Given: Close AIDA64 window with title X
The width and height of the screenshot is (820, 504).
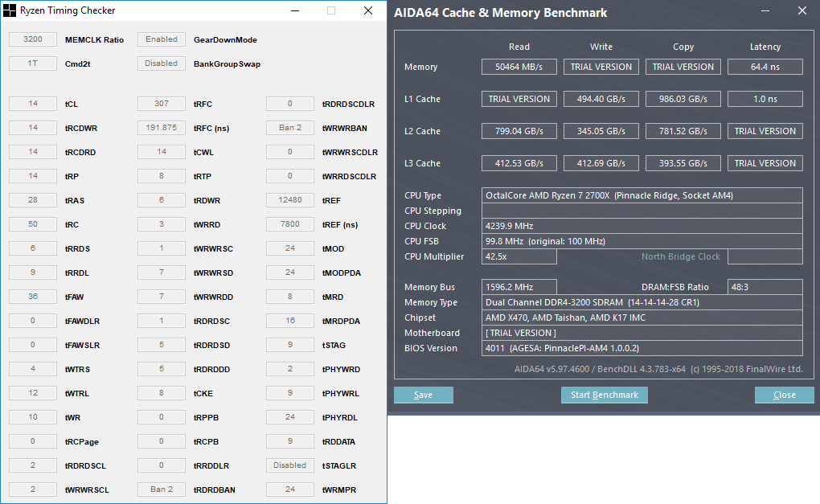Looking at the screenshot, I should tap(802, 11).
